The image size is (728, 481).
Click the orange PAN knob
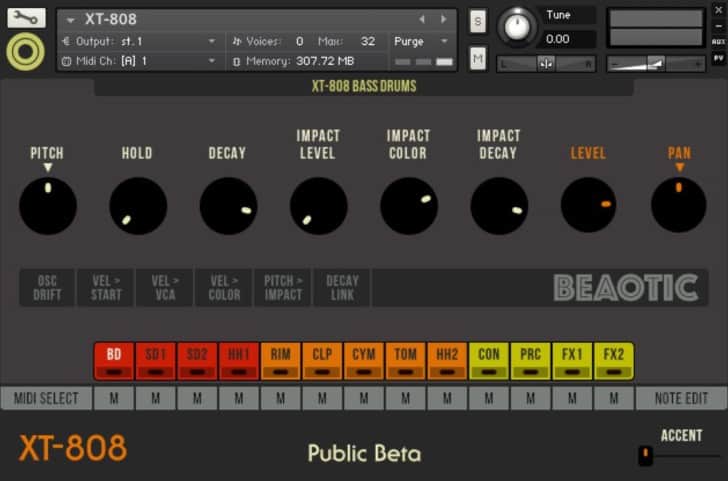pos(679,205)
